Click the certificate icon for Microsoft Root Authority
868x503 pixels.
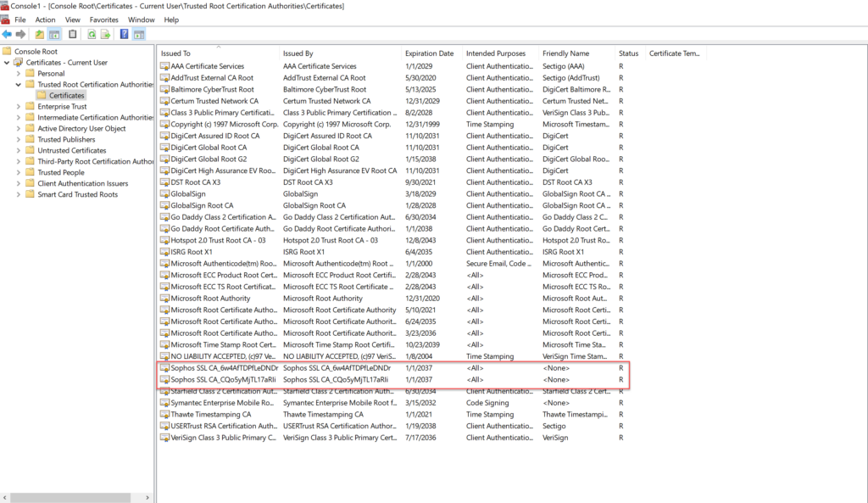pyautogui.click(x=164, y=299)
